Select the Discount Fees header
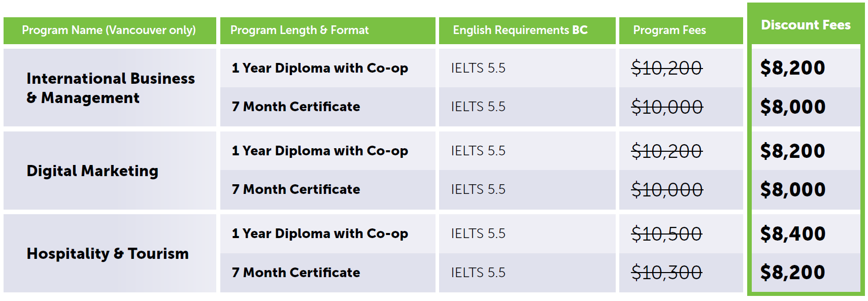868x301 pixels. pos(806,25)
